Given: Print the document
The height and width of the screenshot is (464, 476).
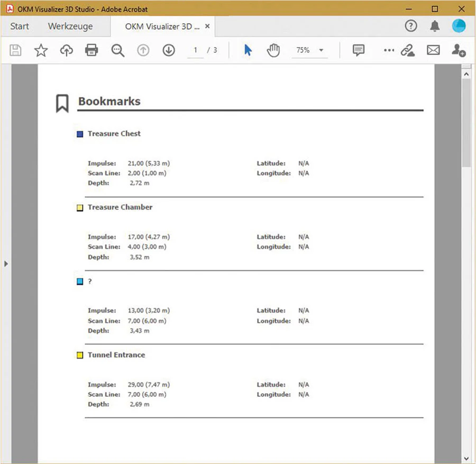Looking at the screenshot, I should (x=91, y=50).
